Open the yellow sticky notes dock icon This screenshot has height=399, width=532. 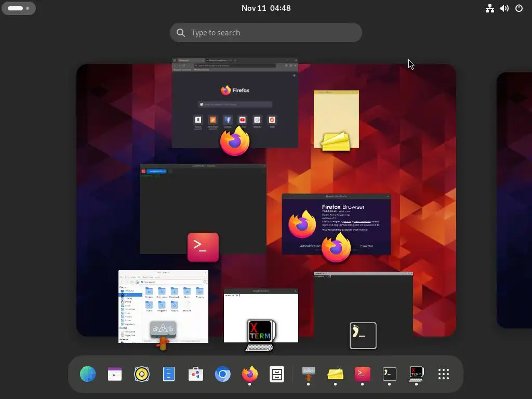(x=335, y=374)
